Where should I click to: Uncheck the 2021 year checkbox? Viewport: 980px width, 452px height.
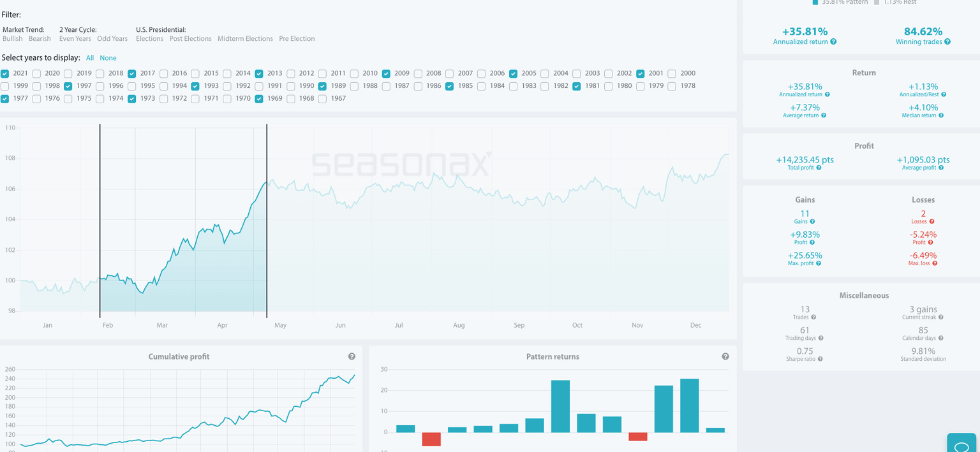pyautogui.click(x=5, y=73)
